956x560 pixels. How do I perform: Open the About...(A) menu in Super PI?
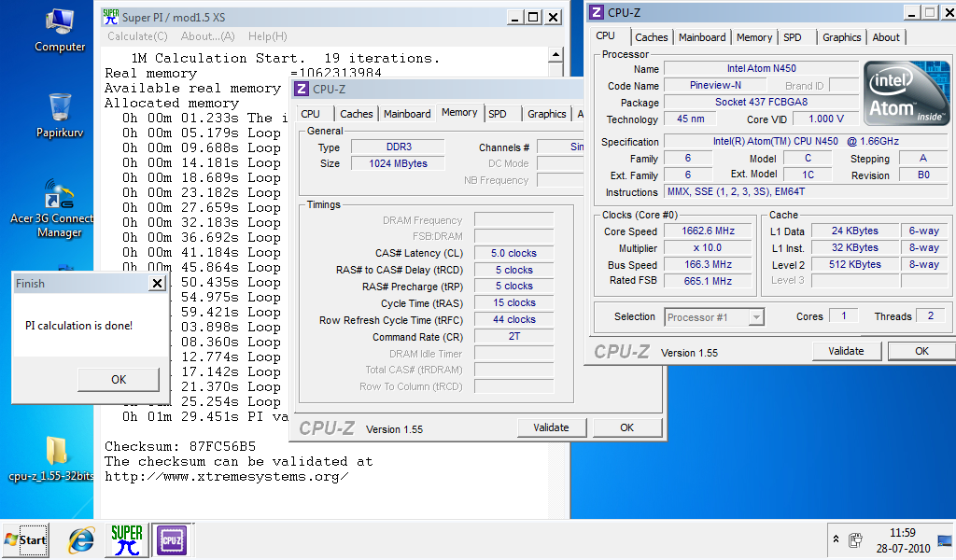pyautogui.click(x=207, y=36)
